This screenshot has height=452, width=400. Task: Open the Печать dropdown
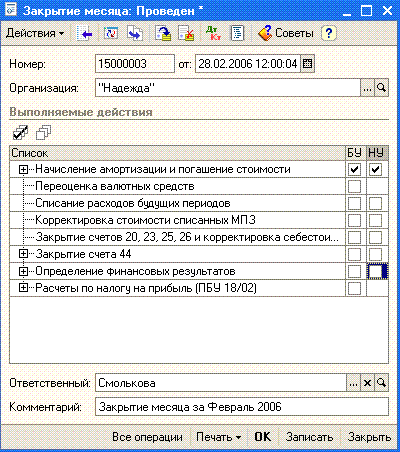tap(219, 437)
